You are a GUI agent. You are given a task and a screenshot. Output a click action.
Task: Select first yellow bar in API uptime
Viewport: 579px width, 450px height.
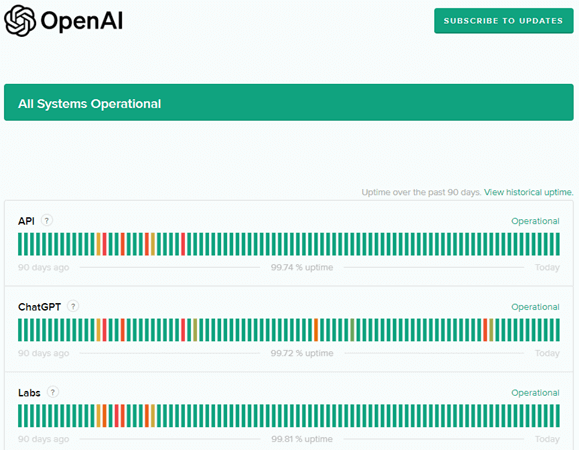point(99,244)
